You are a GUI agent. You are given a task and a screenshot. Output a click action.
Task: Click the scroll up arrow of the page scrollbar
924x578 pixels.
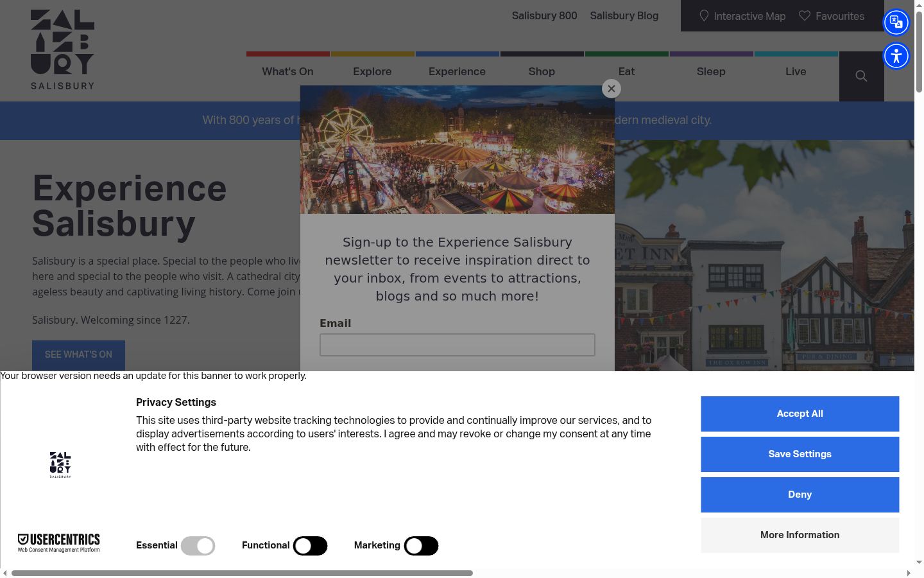[x=919, y=4]
